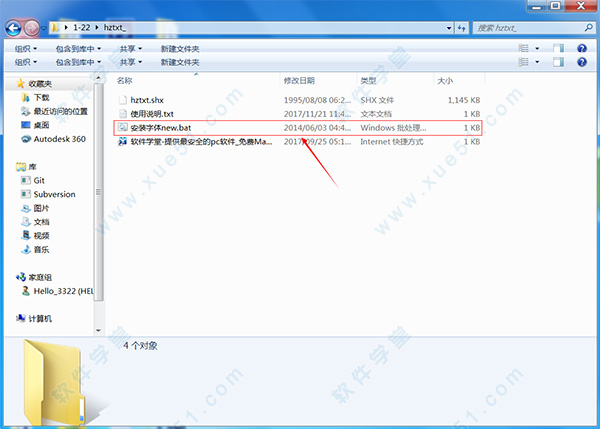
Task: Open help via upper row question mark
Action: [x=582, y=48]
